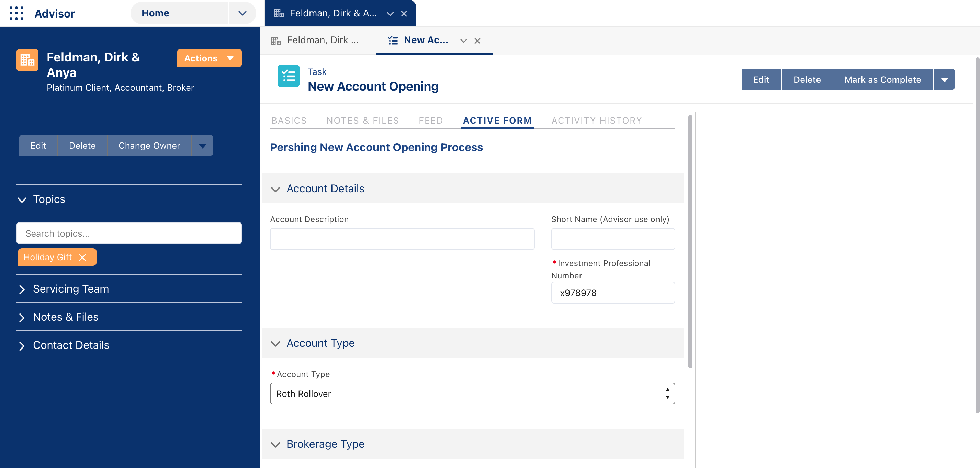Image resolution: width=980 pixels, height=468 pixels.
Task: Click building icon in Feldman subtab
Action: coord(276,41)
